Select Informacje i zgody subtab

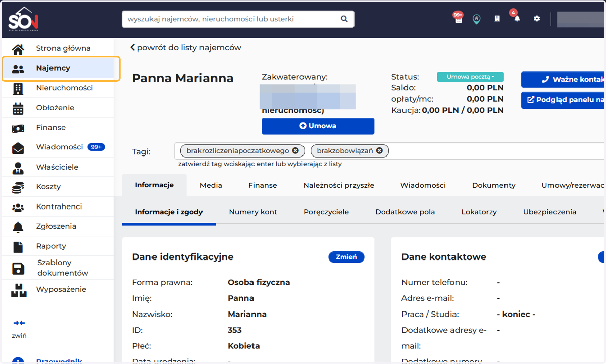click(x=169, y=212)
